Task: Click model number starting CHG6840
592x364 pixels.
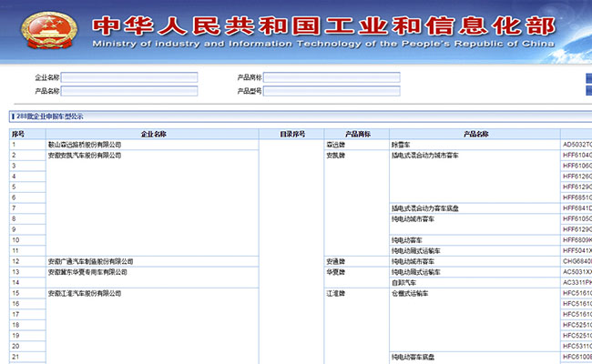Action: 577,261
